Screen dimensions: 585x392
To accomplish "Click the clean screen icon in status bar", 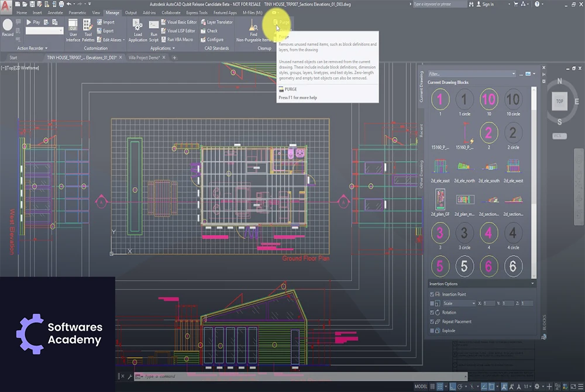I will [573, 386].
